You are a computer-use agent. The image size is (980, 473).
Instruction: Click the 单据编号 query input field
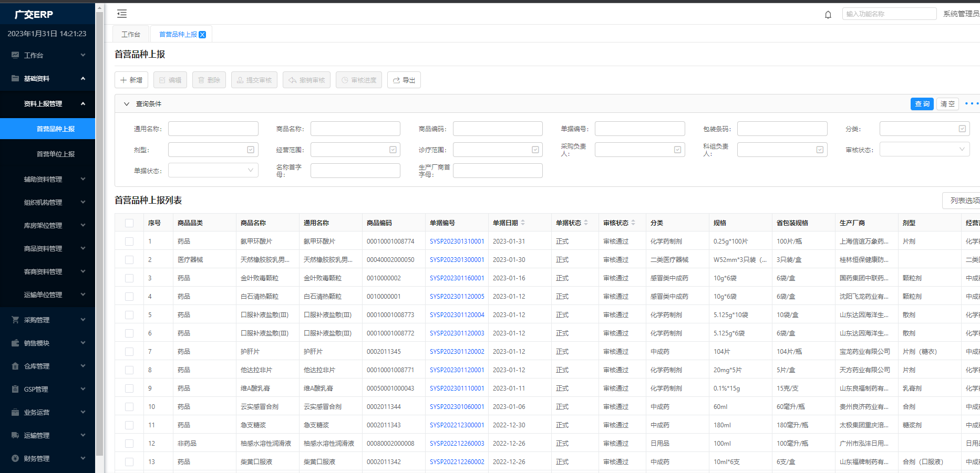click(x=639, y=129)
